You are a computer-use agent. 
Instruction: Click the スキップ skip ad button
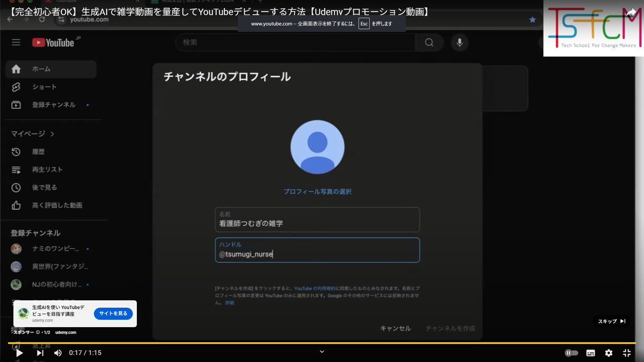coord(612,321)
